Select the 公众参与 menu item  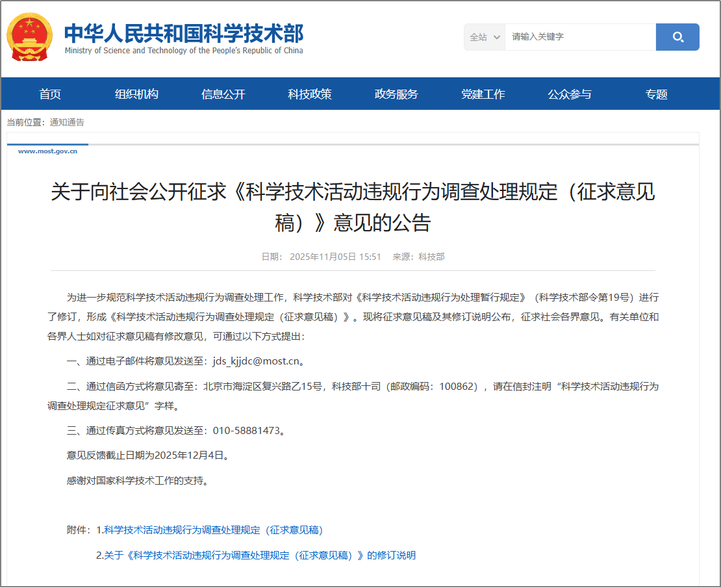[570, 94]
